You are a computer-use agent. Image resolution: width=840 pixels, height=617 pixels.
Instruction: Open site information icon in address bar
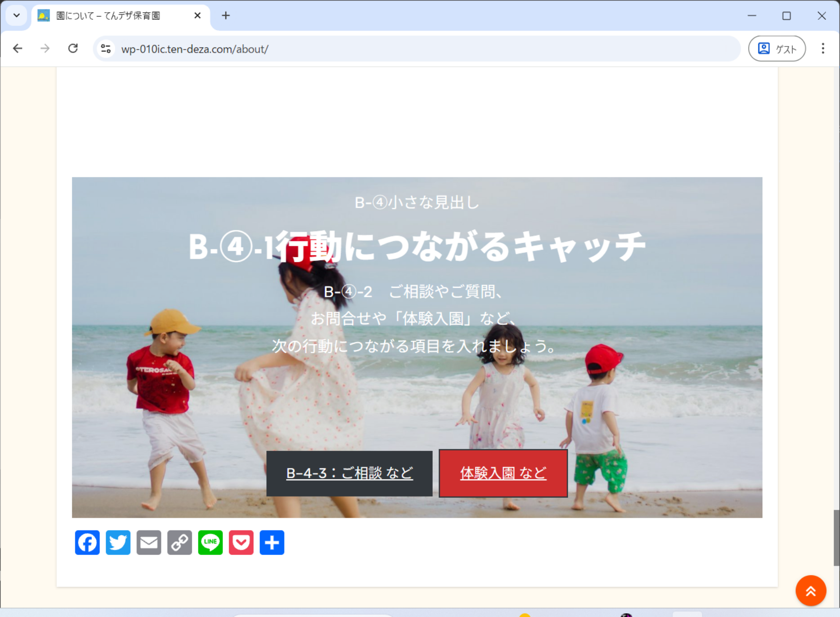[x=106, y=49]
